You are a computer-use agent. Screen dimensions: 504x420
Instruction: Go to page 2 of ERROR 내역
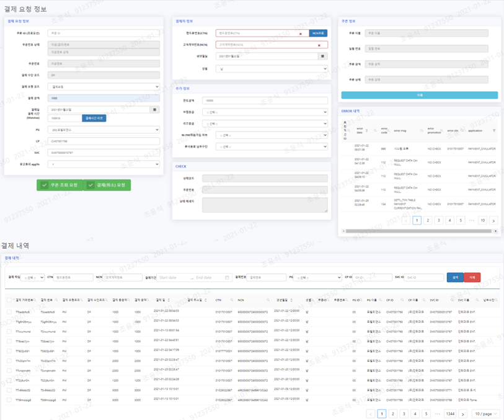428,221
